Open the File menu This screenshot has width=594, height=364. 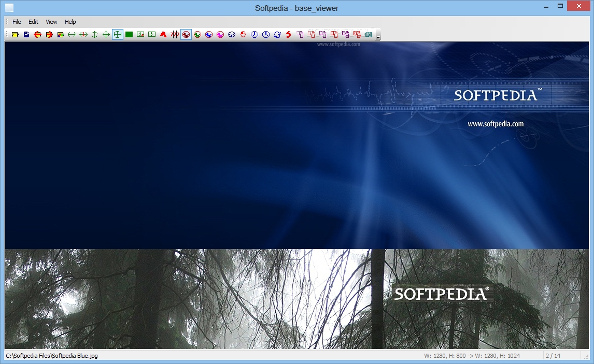tap(17, 22)
